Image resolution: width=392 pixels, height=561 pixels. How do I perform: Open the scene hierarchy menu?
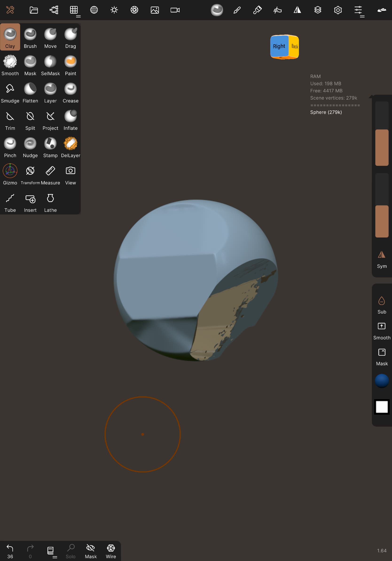click(54, 10)
